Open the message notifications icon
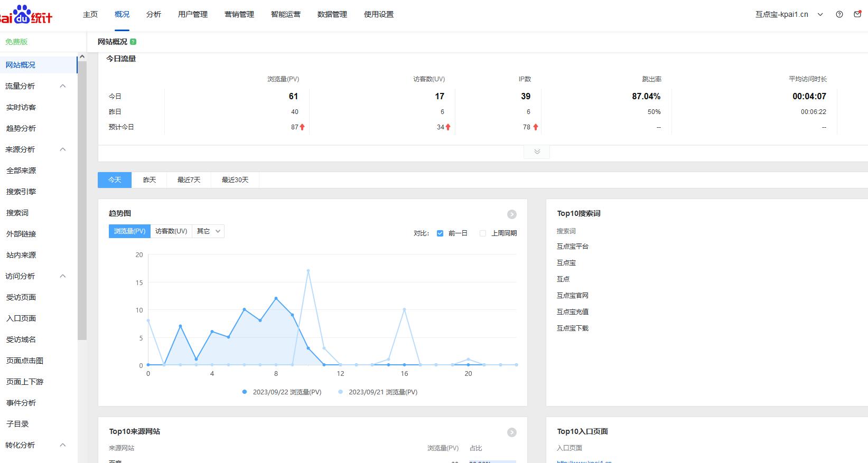Viewport: 868px width, 463px height. [857, 14]
